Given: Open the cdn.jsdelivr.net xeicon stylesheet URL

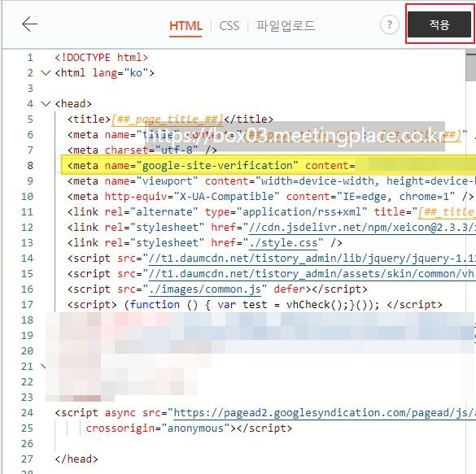Looking at the screenshot, I should (x=362, y=228).
